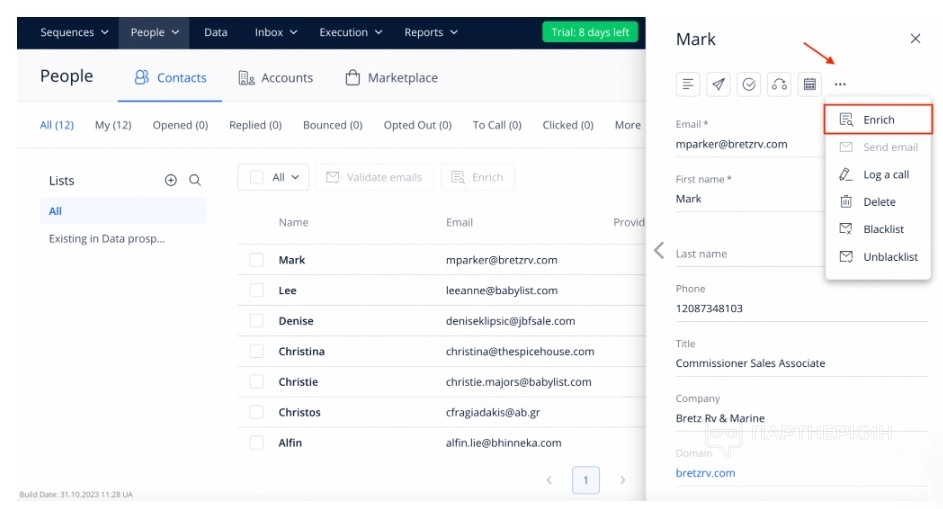Image resolution: width=943 pixels, height=509 pixels.
Task: Expand the People menu in top bar
Action: pos(154,32)
